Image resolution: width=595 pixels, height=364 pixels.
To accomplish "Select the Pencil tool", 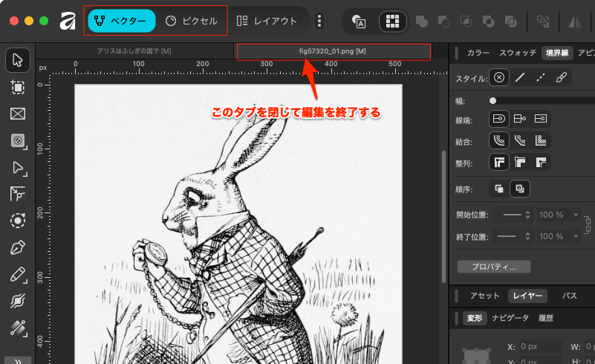I will pos(18,275).
